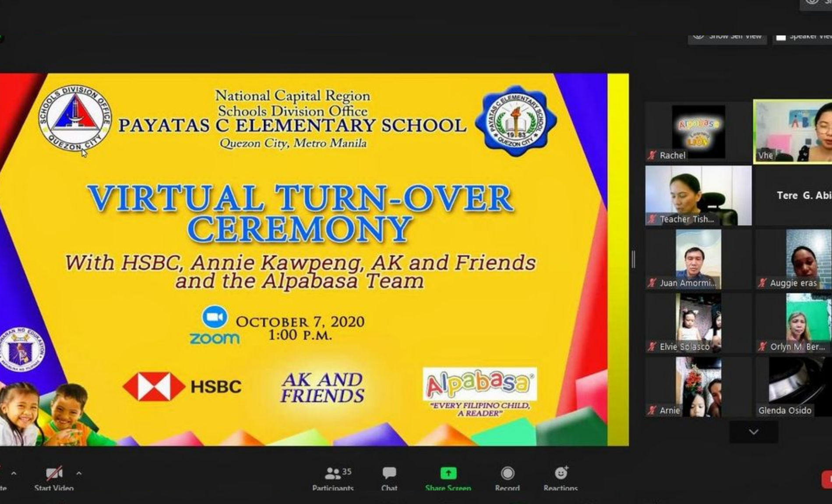
Task: Click the Schools Division Office Quezon City seal
Action: click(x=75, y=118)
